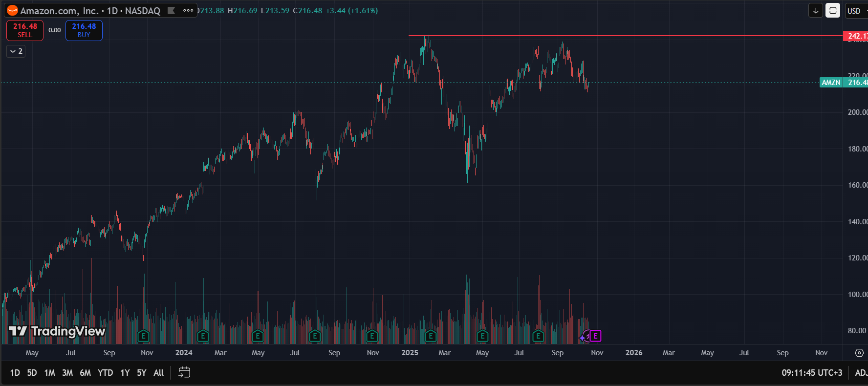Toggle the highlighted frame button beside USD

pos(833,10)
